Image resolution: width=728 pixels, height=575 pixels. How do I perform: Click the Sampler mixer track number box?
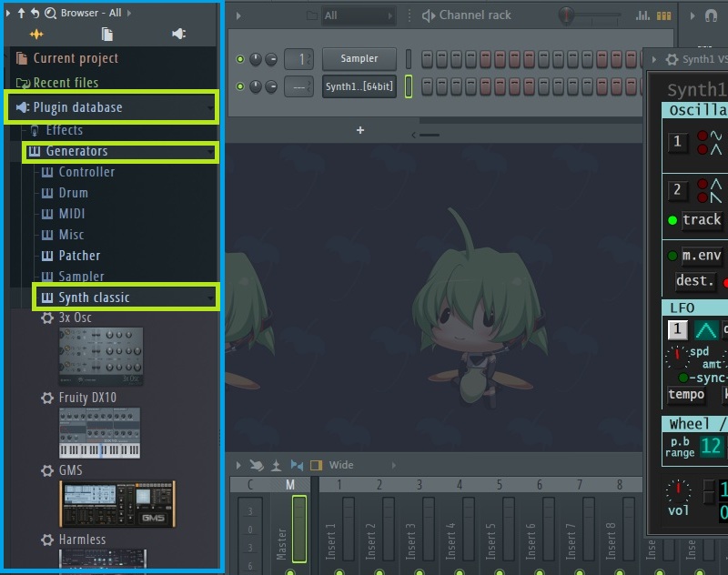tap(299, 59)
